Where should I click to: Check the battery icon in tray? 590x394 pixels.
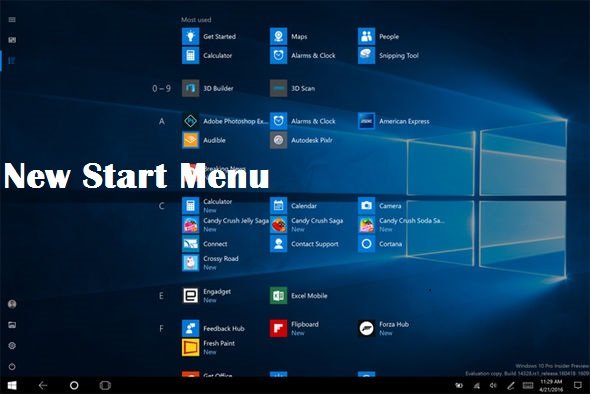[x=459, y=385]
